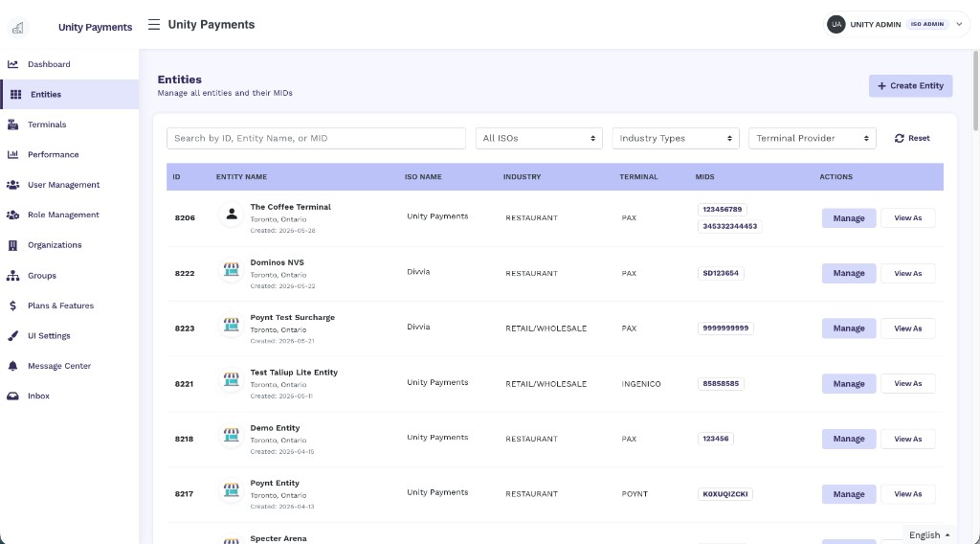Click MID badge SD123654
Viewport: 980px width, 544px height.
[721, 273]
